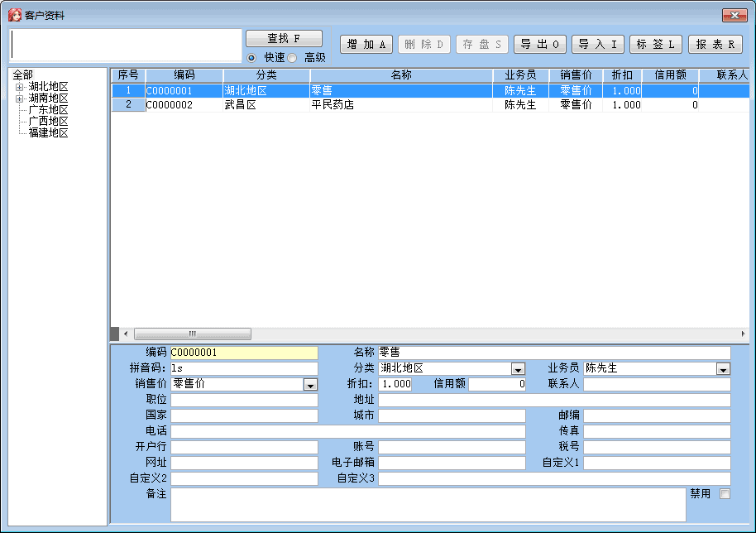Expand the 湖南地区 tree node

click(x=20, y=98)
